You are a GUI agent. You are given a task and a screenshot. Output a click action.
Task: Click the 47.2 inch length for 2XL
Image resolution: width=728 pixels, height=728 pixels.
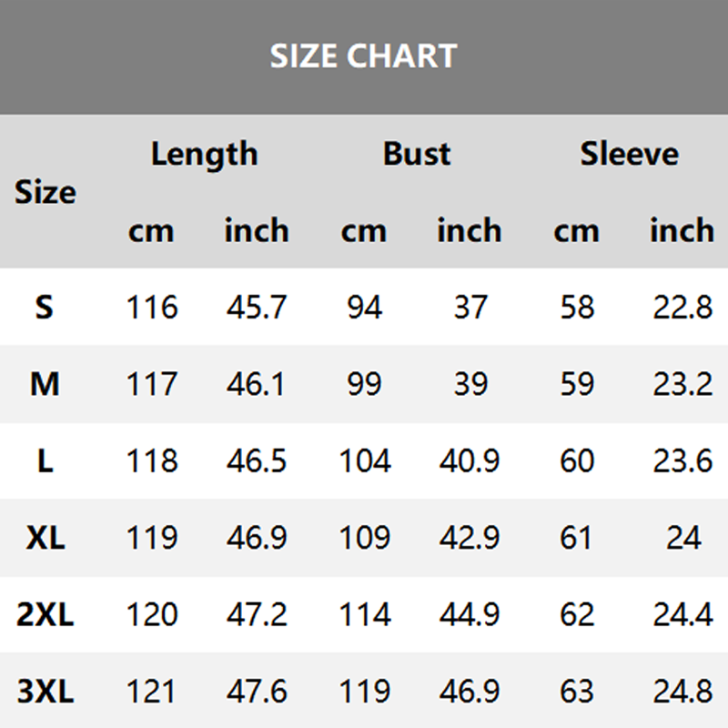click(x=257, y=615)
